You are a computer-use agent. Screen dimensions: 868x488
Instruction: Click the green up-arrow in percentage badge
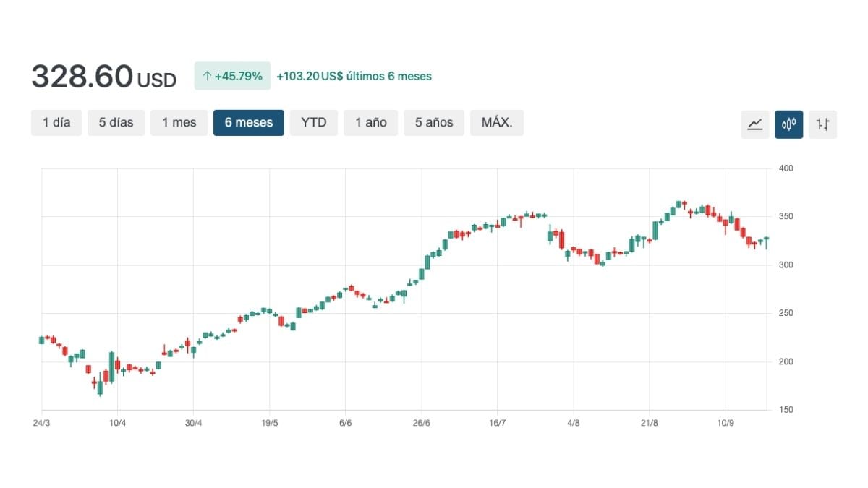click(207, 76)
